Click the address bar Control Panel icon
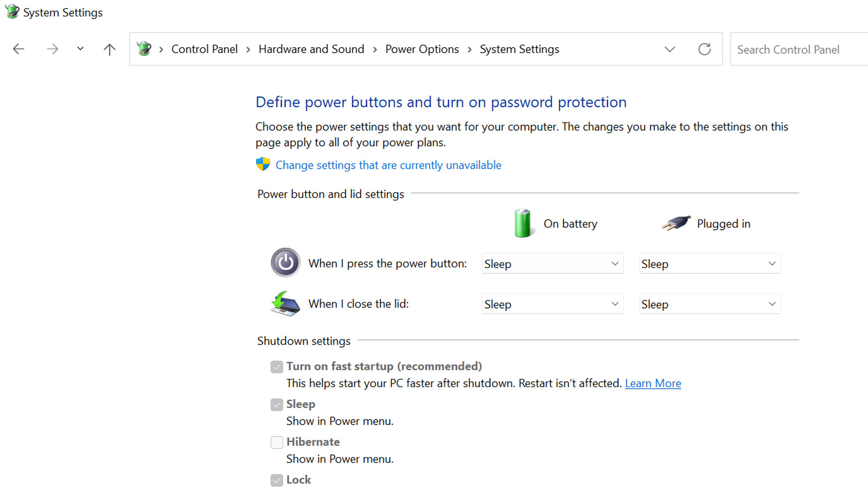The height and width of the screenshot is (488, 868). coord(144,49)
